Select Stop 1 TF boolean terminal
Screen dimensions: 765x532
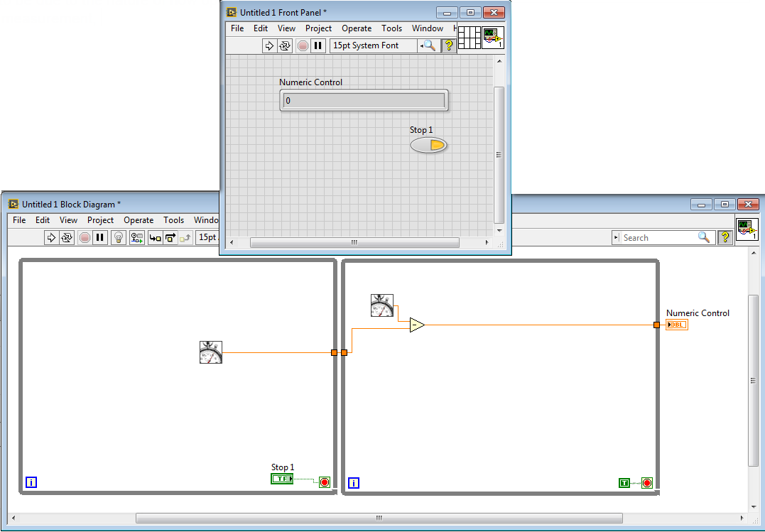point(282,479)
